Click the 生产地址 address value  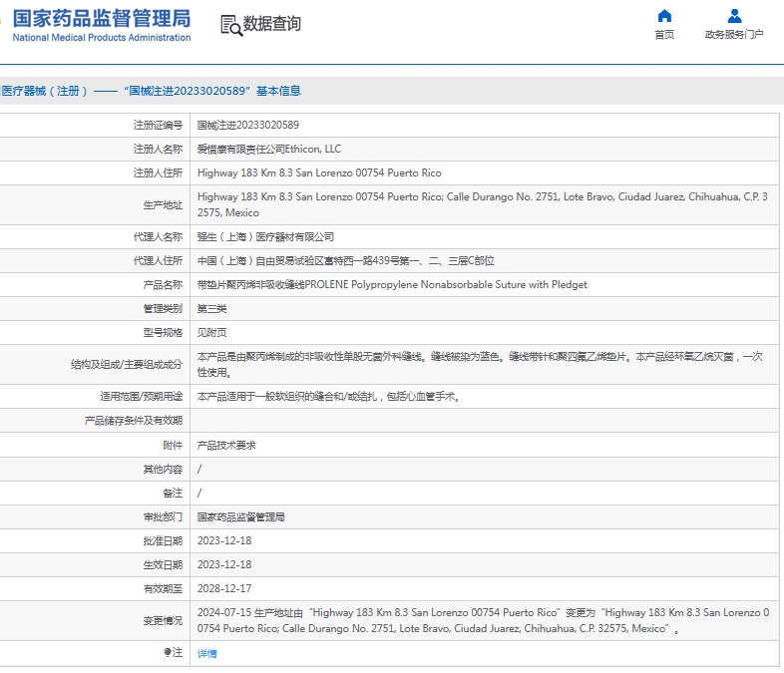pos(483,204)
